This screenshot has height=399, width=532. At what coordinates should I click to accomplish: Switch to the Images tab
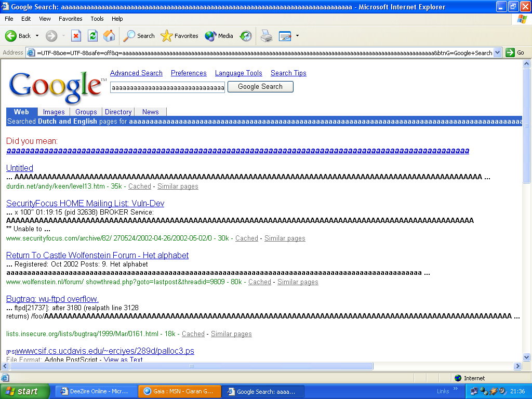(x=54, y=112)
